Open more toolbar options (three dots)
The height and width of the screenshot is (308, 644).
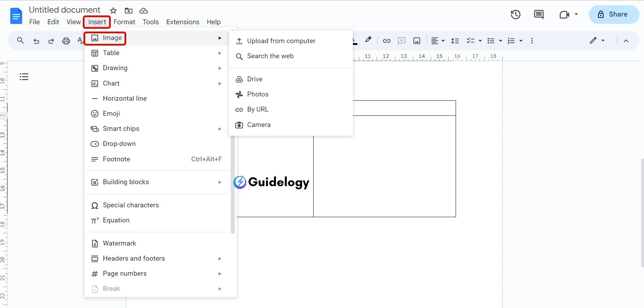532,41
